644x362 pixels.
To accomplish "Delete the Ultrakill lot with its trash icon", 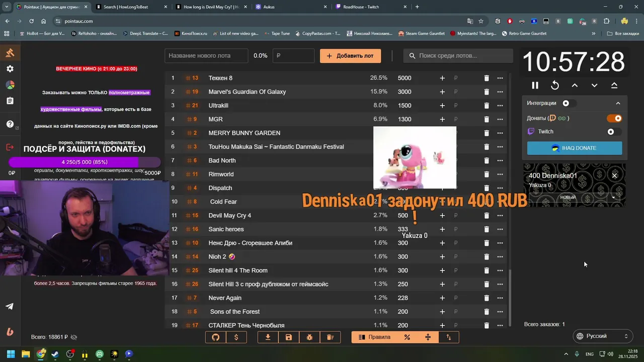I will pyautogui.click(x=487, y=106).
